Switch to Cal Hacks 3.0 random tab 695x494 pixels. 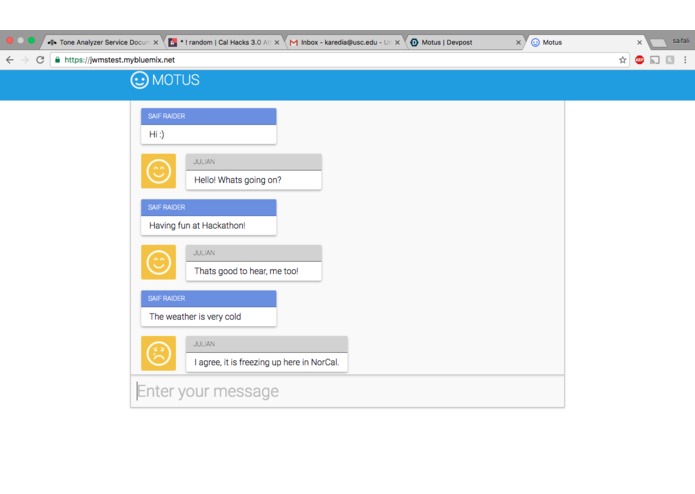coord(222,43)
